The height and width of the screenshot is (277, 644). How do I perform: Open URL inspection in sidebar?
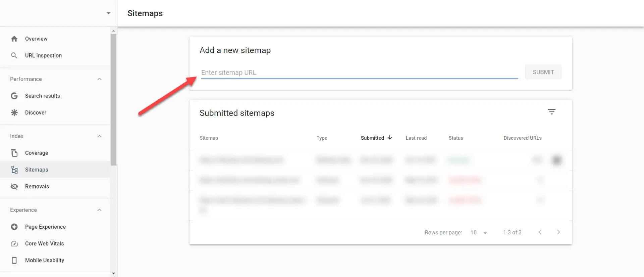tap(55, 55)
